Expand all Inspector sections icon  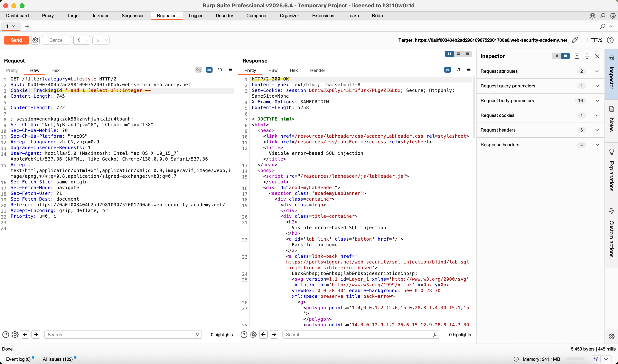coord(577,56)
